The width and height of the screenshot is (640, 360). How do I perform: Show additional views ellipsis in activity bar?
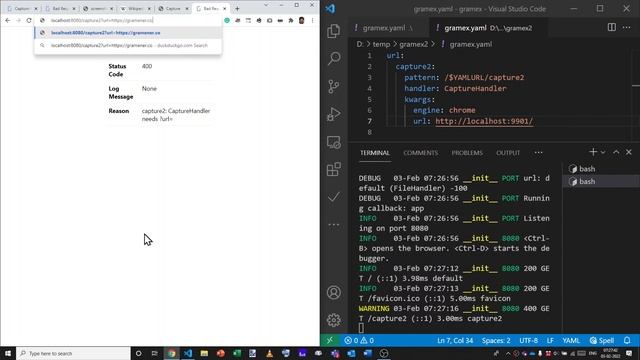(x=333, y=224)
